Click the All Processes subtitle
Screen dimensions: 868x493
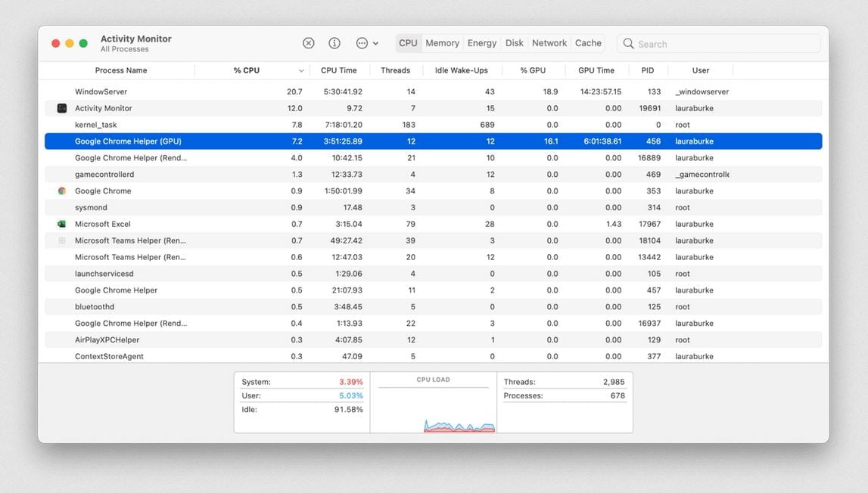(x=125, y=49)
